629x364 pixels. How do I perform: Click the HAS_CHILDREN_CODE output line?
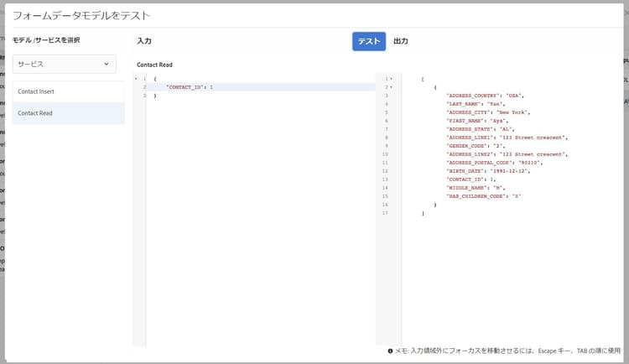pyautogui.click(x=483, y=196)
